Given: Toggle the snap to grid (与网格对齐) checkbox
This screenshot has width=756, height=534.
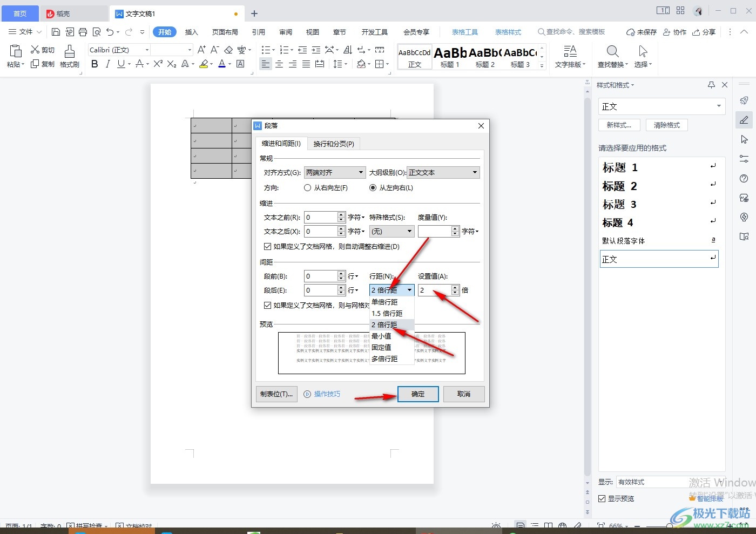Looking at the screenshot, I should (267, 305).
